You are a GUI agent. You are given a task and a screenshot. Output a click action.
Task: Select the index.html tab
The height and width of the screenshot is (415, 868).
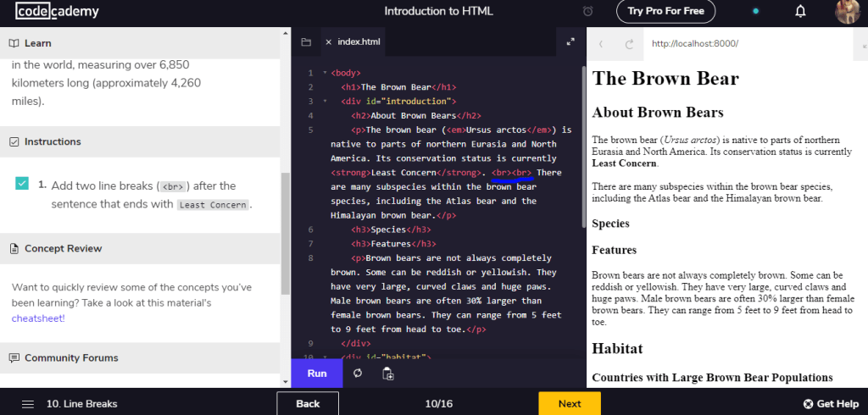(359, 42)
